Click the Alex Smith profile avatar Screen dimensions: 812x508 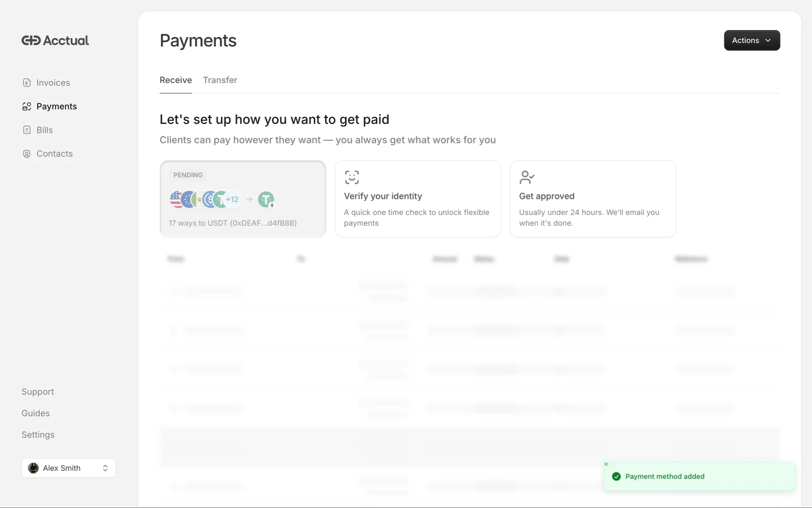pyautogui.click(x=33, y=468)
